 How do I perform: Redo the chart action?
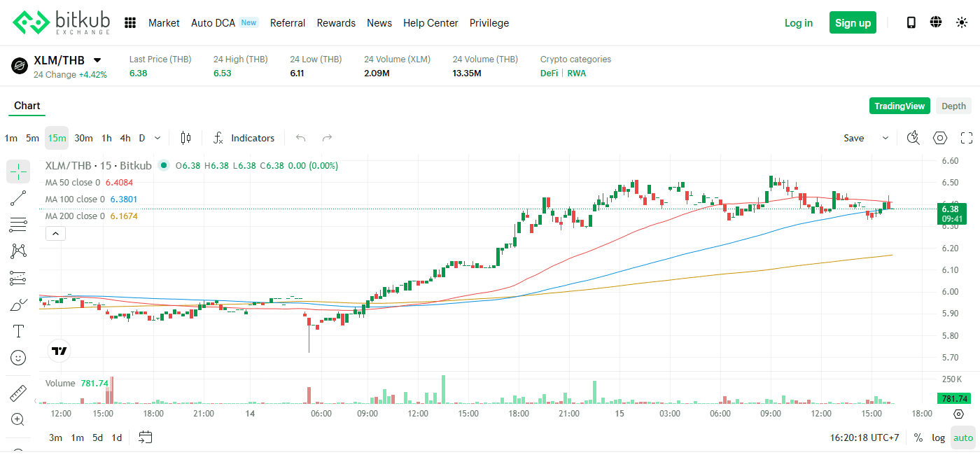(x=327, y=138)
